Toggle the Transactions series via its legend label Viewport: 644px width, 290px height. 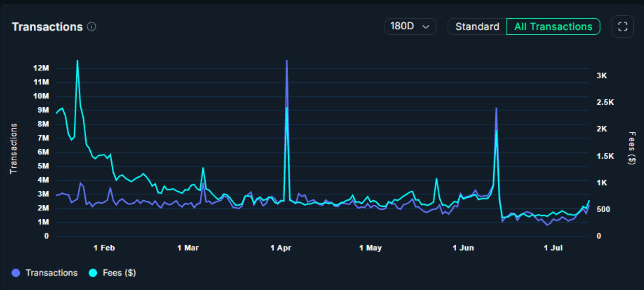point(52,273)
